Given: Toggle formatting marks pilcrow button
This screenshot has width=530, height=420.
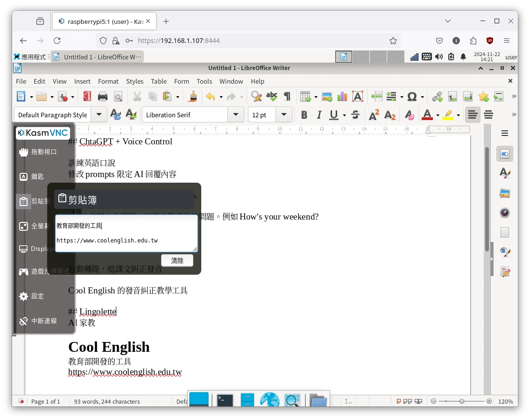Looking at the screenshot, I should click(x=287, y=97).
